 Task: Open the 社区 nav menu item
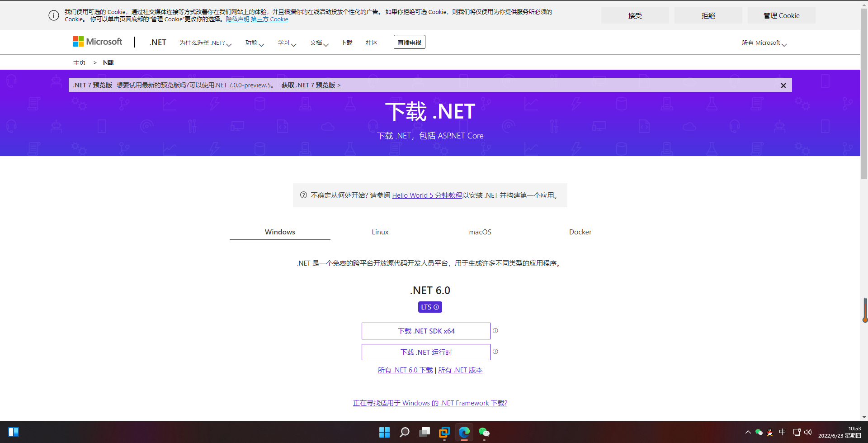coord(372,43)
